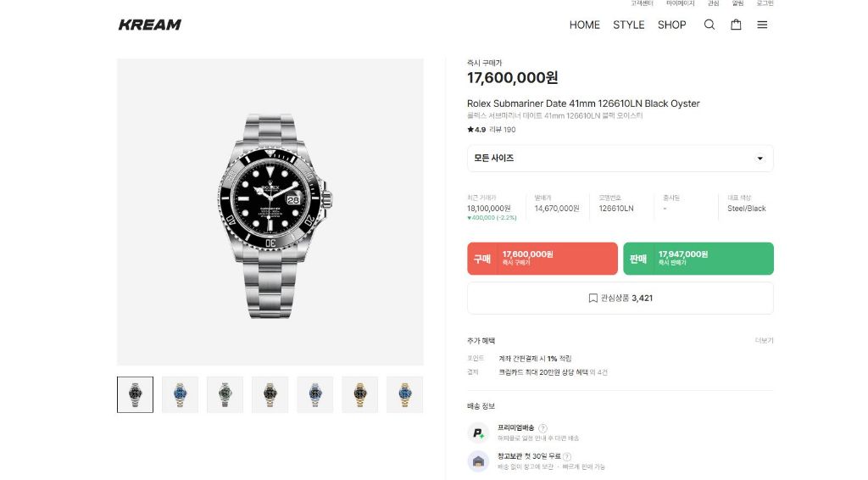Select the blue dial two-tone watch thumbnail
The width and height of the screenshot is (868, 480).
[180, 394]
